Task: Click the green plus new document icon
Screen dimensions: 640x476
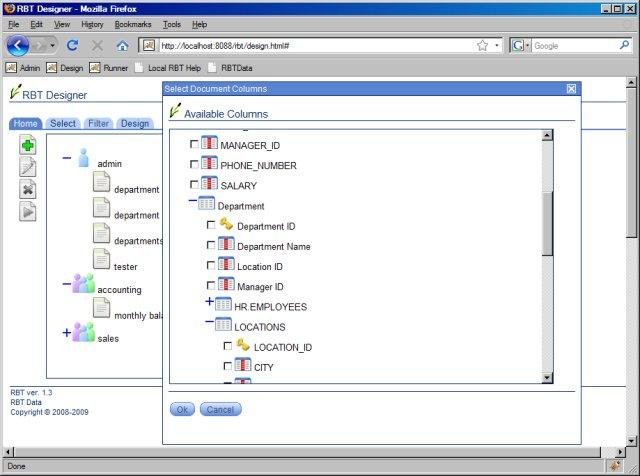Action: click(28, 145)
